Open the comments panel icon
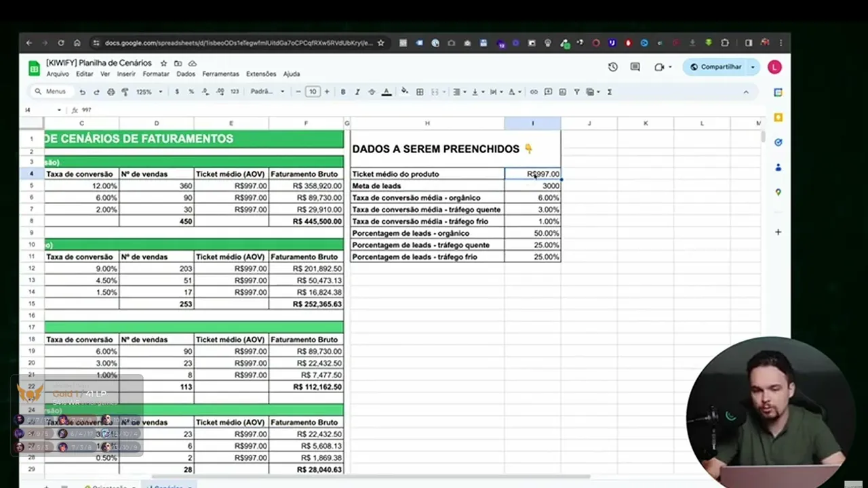 (x=635, y=67)
